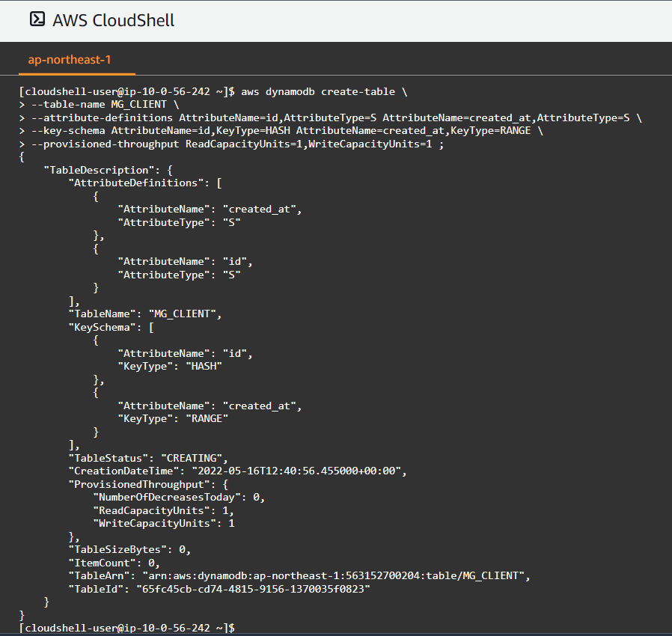672x636 pixels.
Task: Click the AWS CloudShell title text
Action: click(113, 20)
